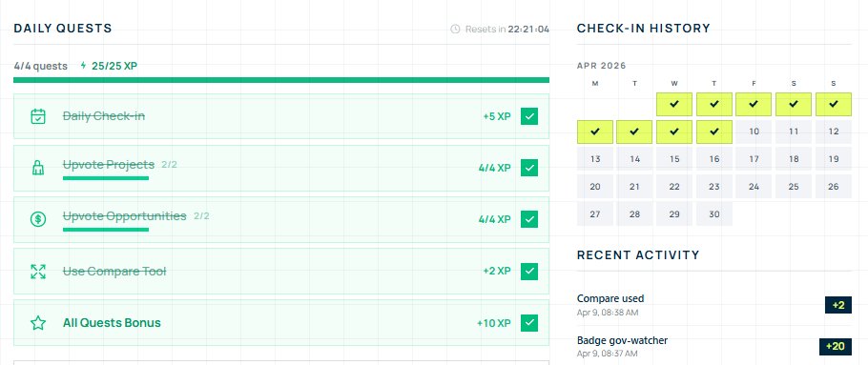The image size is (868, 365).
Task: Click the Upvote Opportunities dollar icon
Action: 37,219
